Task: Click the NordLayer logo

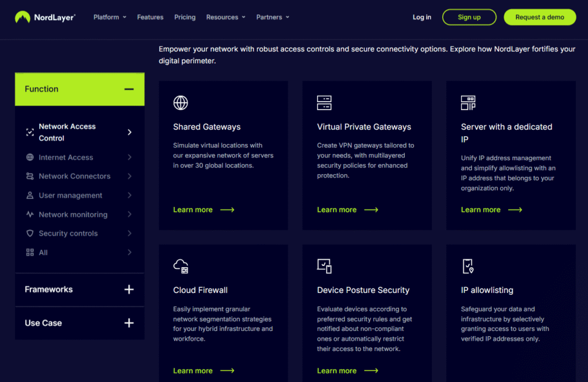Action: pos(45,17)
